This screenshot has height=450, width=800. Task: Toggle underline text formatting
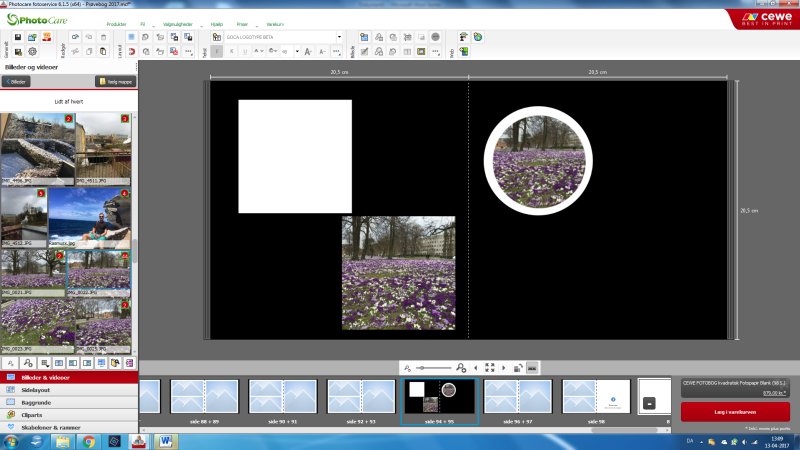(x=246, y=51)
